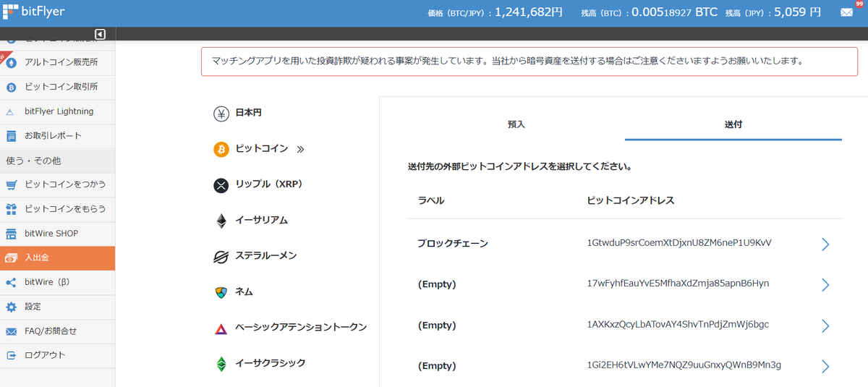Click the Stellar Lumens icon

[221, 257]
